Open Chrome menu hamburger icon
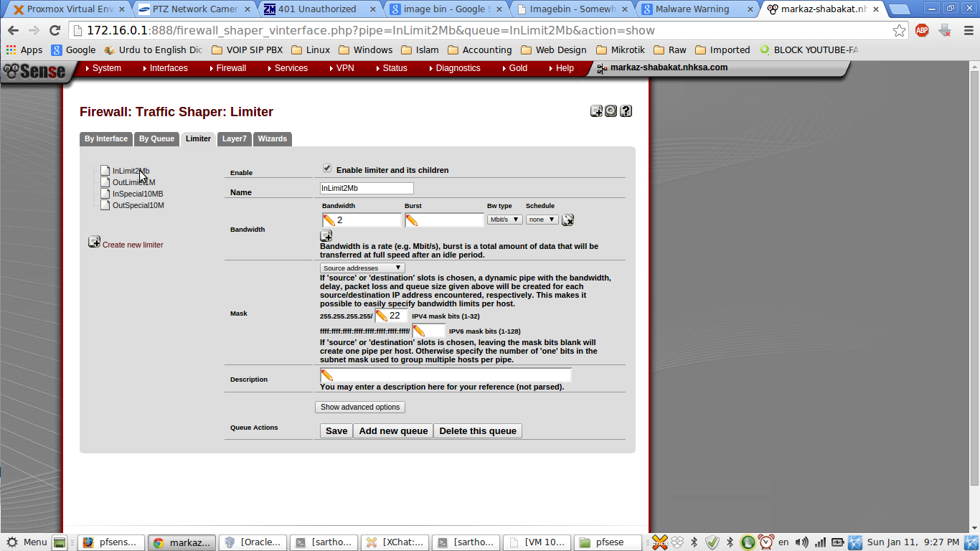Viewport: 980px width, 551px height. pos(967,31)
